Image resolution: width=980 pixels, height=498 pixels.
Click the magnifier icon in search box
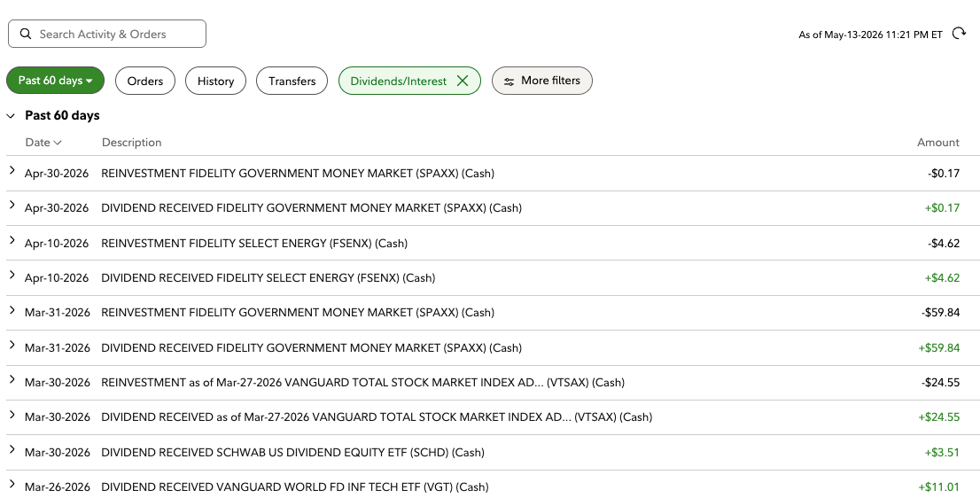pyautogui.click(x=26, y=34)
